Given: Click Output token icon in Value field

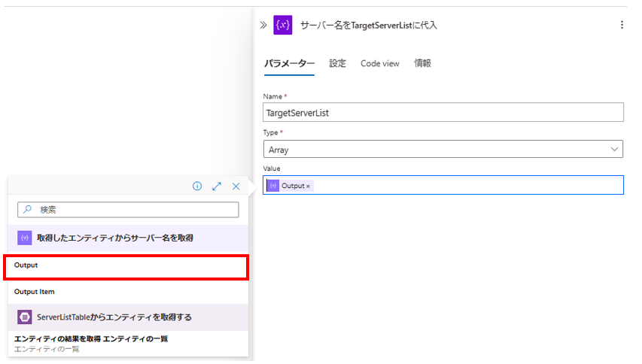Looking at the screenshot, I should point(273,186).
